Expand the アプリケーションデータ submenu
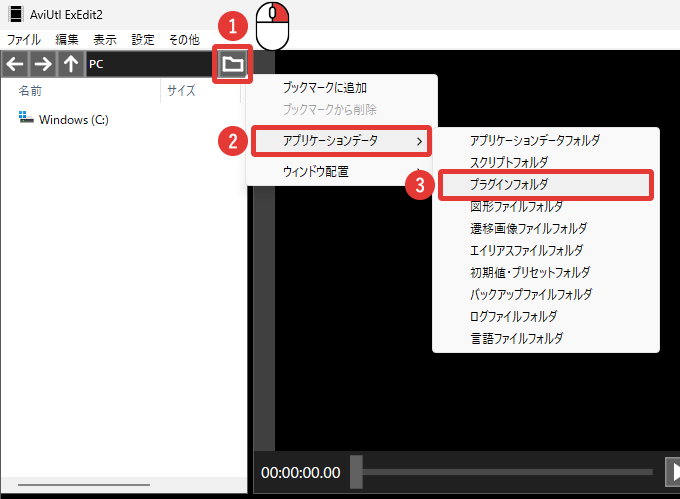 click(342, 141)
